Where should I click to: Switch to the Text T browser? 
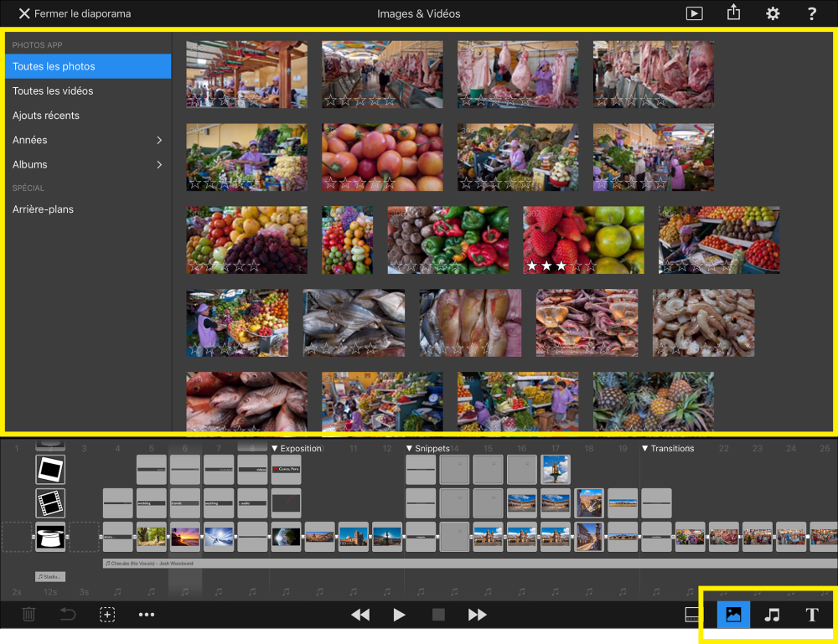coord(812,615)
